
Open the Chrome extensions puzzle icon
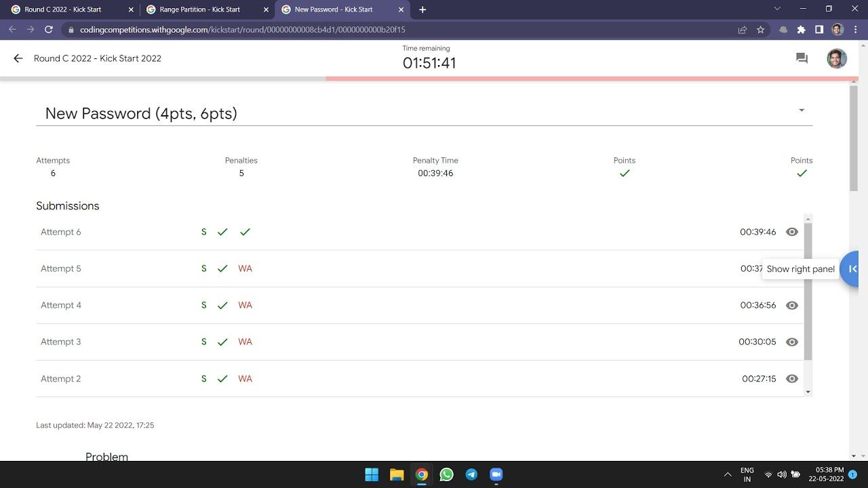tap(802, 30)
